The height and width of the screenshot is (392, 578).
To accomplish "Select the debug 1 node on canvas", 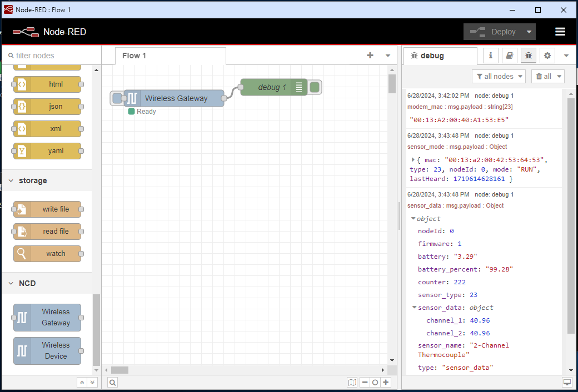I will tap(273, 87).
